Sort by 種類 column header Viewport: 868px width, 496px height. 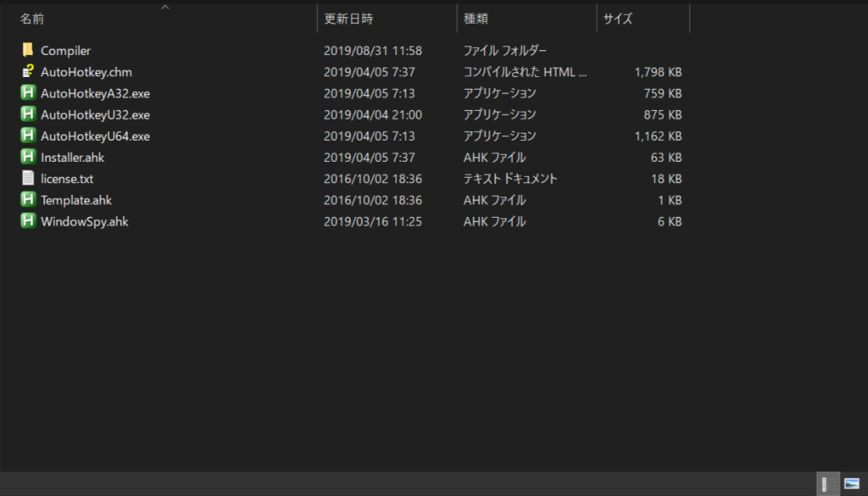pyautogui.click(x=476, y=19)
